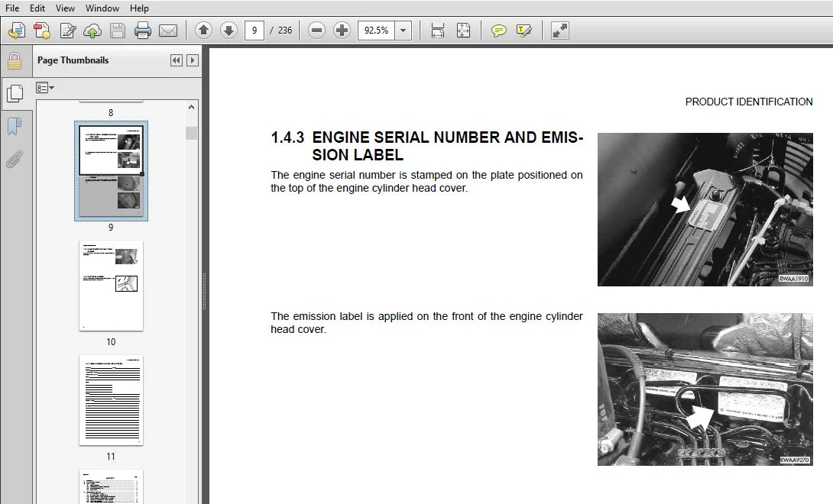
Task: Click the page label 8 in thumbnails
Action: [111, 112]
